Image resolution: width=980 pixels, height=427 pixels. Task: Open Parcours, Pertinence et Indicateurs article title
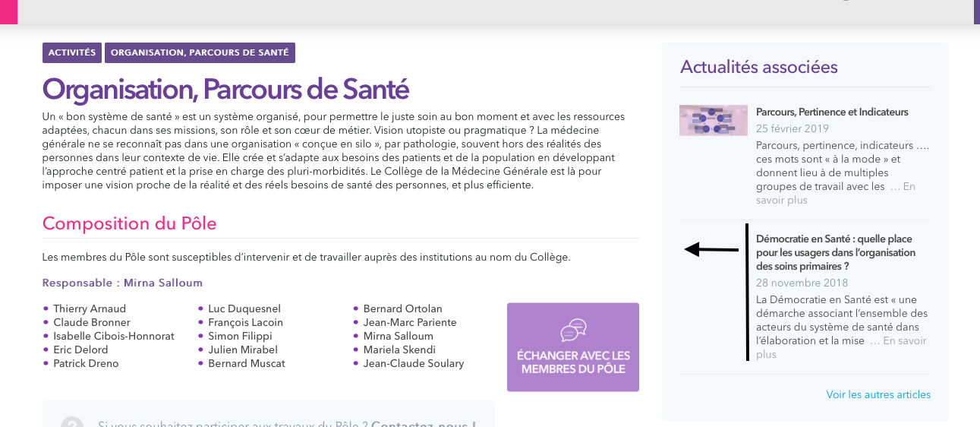pyautogui.click(x=832, y=112)
